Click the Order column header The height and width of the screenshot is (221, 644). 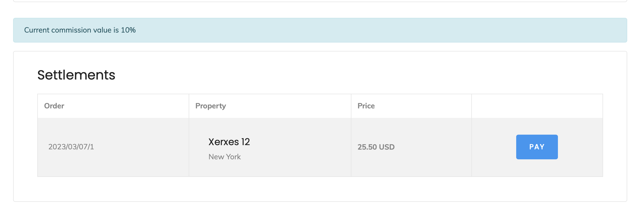click(x=54, y=106)
